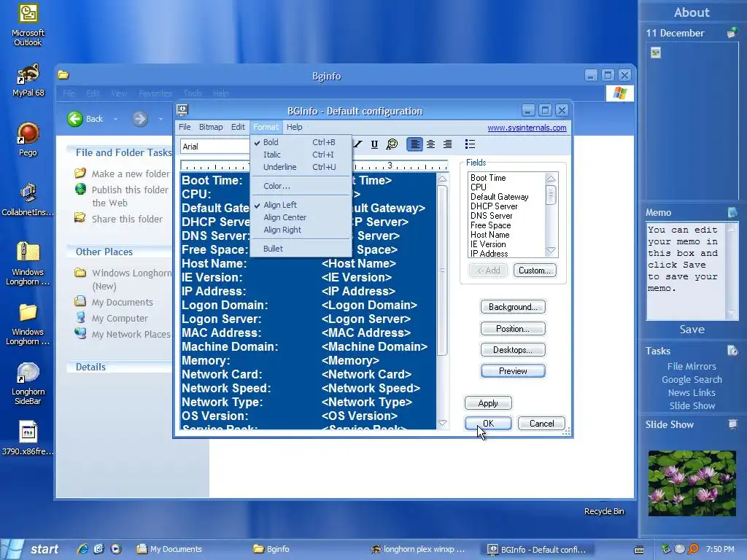Screen dimensions: 747x560
Task: Click the Tasks section icon in sidebar
Action: 732,351
